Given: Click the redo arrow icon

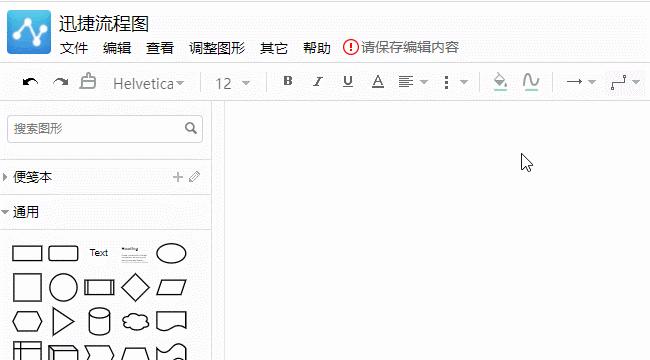Looking at the screenshot, I should click(x=61, y=82).
